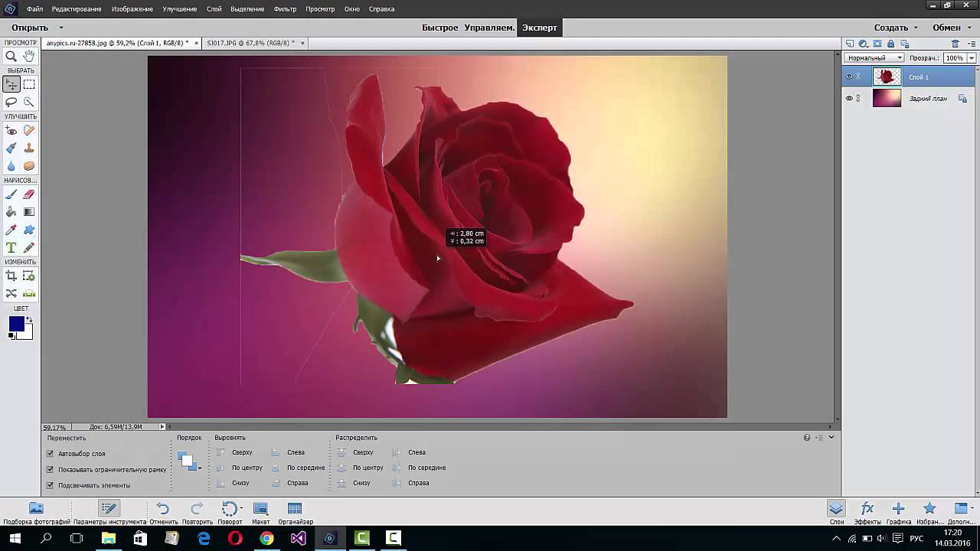Open the Фильтр menu
The image size is (980, 551).
click(x=285, y=9)
